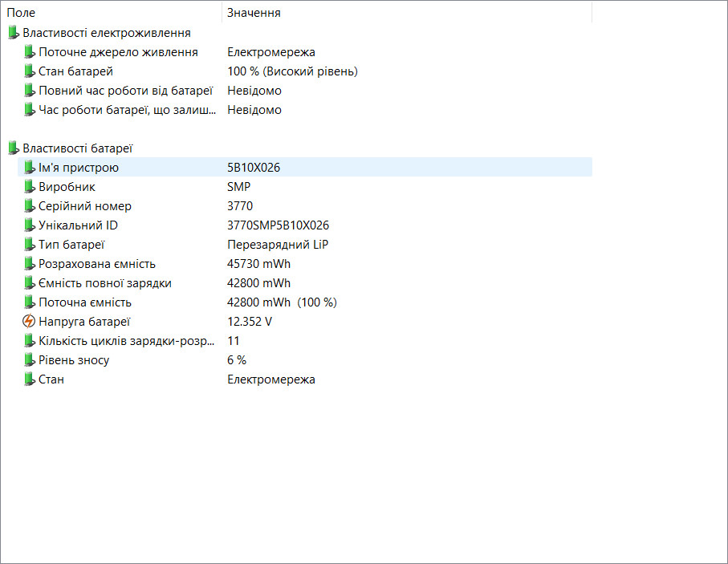Click the icon beside 'Рівень зносу'

(x=29, y=360)
